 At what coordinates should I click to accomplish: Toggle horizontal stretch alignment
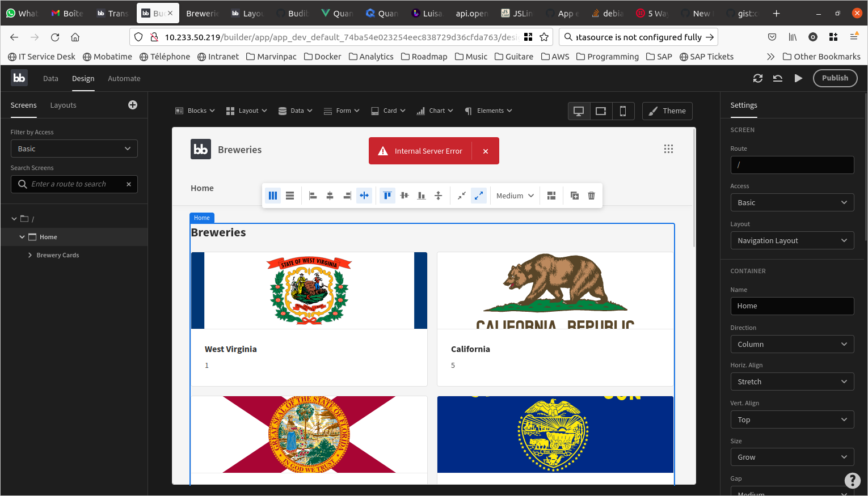364,196
